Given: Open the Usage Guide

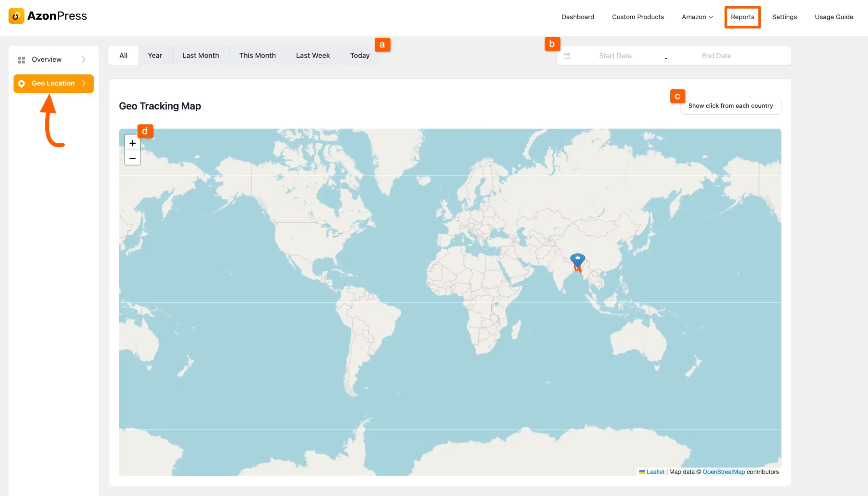Looking at the screenshot, I should [834, 17].
